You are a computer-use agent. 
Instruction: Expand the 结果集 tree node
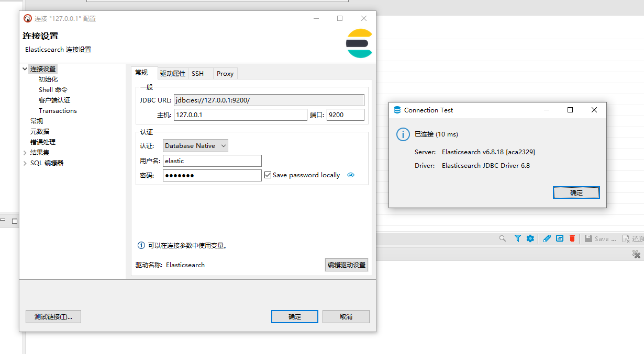click(x=25, y=152)
